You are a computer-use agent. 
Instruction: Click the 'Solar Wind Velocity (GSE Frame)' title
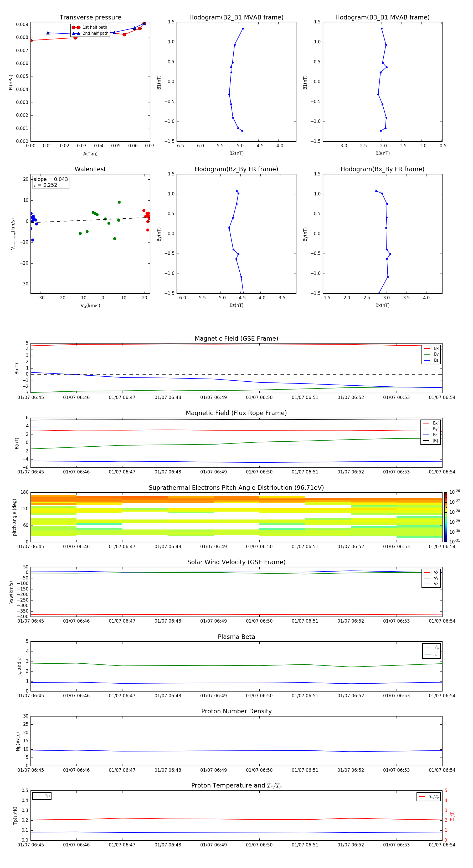[x=236, y=562]
